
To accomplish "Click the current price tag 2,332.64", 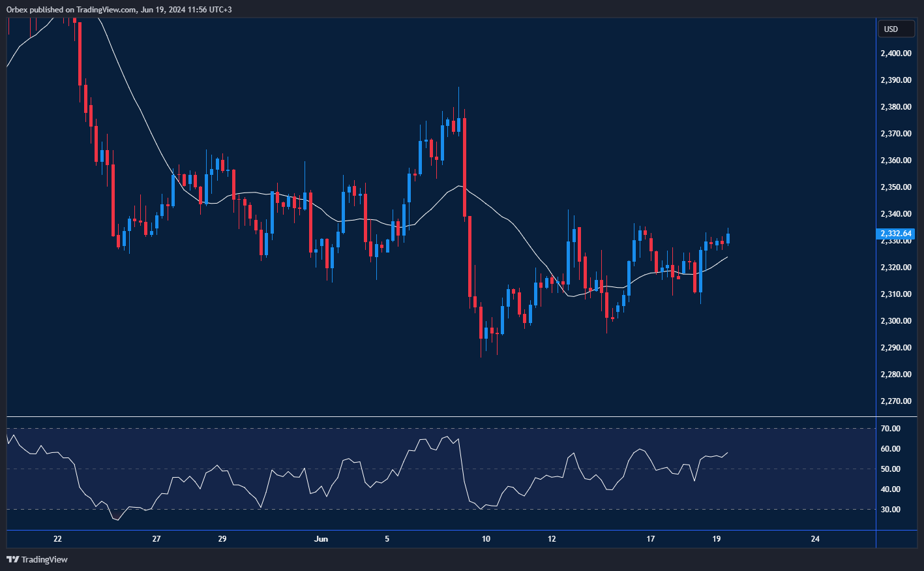I will [x=896, y=234].
